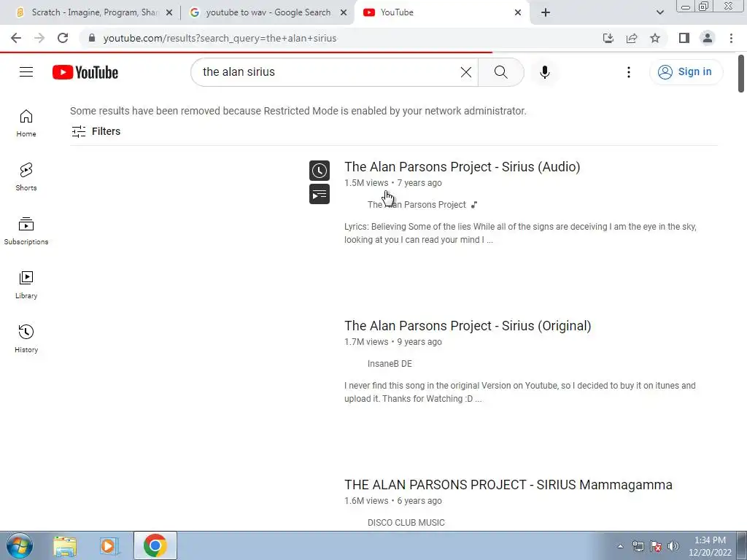The height and width of the screenshot is (560, 747).
Task: Open SIRIUS Mammagamma video
Action: [x=508, y=485]
